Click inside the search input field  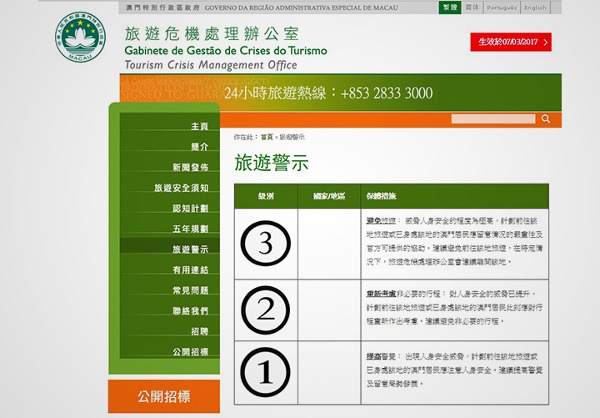tap(493, 119)
